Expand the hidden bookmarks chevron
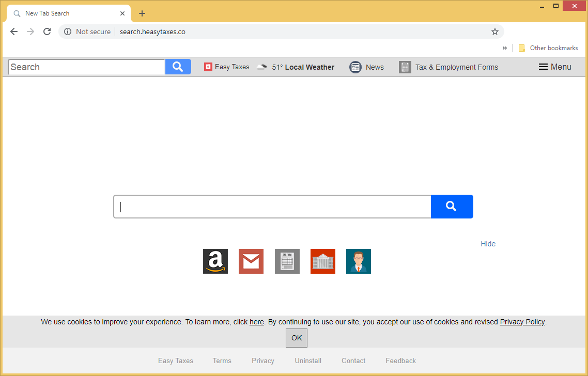Screen dimensions: 588x376 click(x=504, y=48)
